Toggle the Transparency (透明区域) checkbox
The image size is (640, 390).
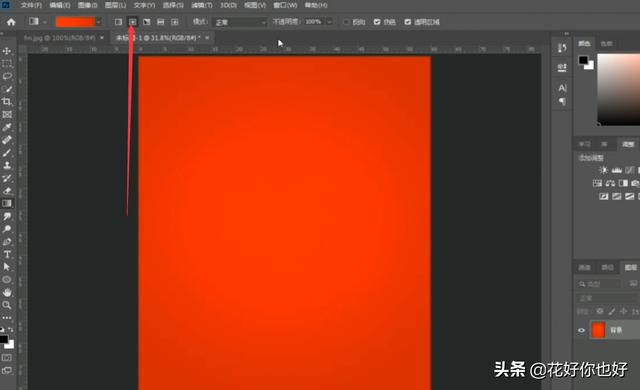408,22
